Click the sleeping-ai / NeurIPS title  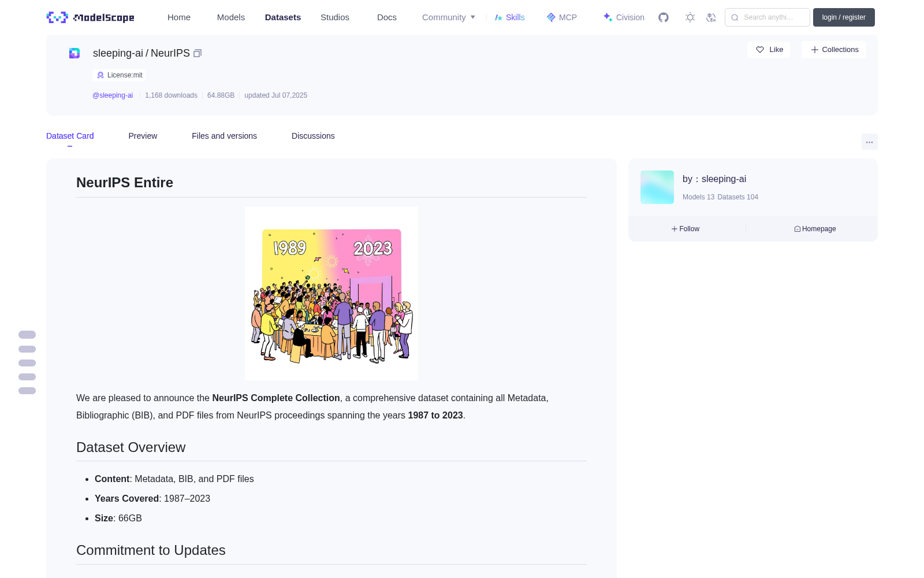pos(141,53)
